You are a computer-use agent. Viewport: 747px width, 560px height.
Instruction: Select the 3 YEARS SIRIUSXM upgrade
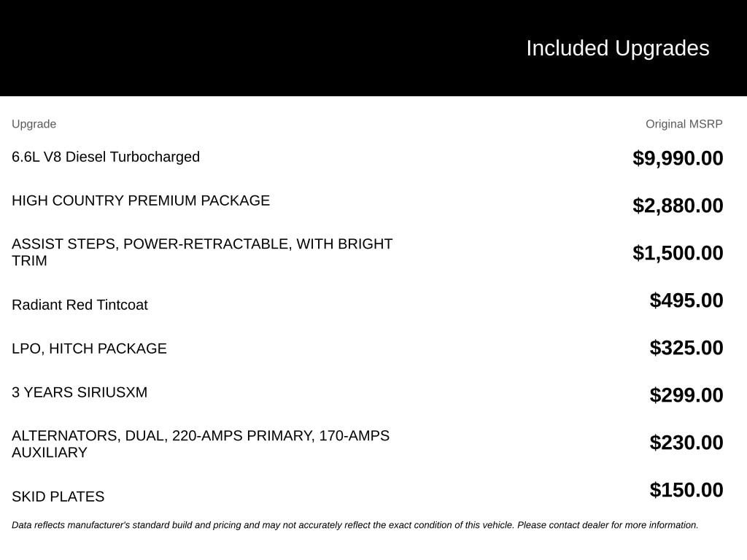pyautogui.click(x=80, y=392)
